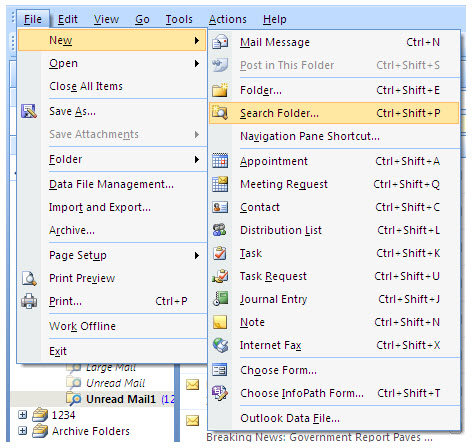Screen dimensions: 473x448
Task: Click the Meeting Request icon
Action: (220, 184)
